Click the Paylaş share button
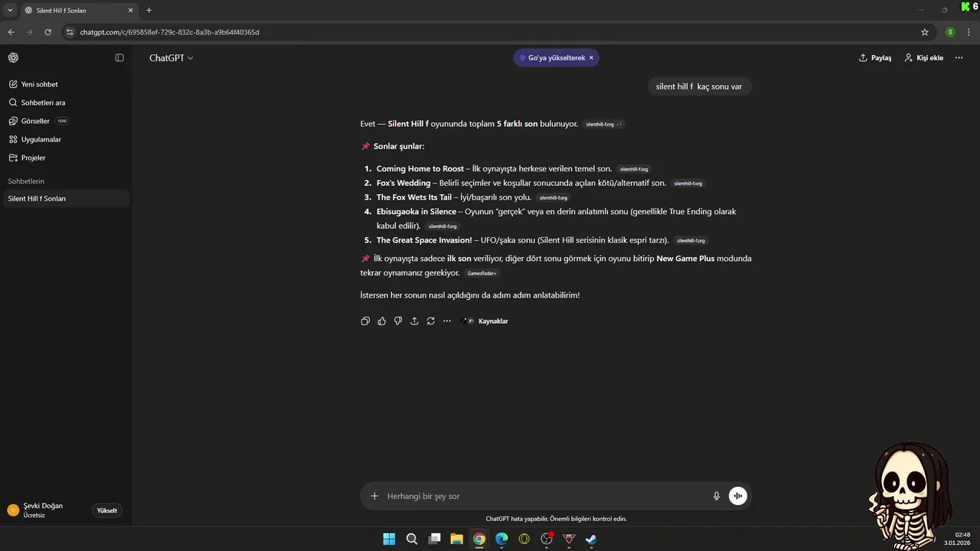This screenshot has height=551, width=980. (875, 57)
